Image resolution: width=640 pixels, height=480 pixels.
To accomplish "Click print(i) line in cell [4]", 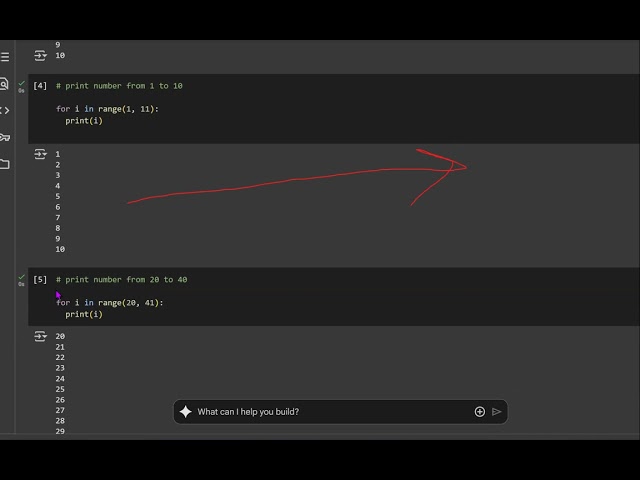I will [x=84, y=121].
